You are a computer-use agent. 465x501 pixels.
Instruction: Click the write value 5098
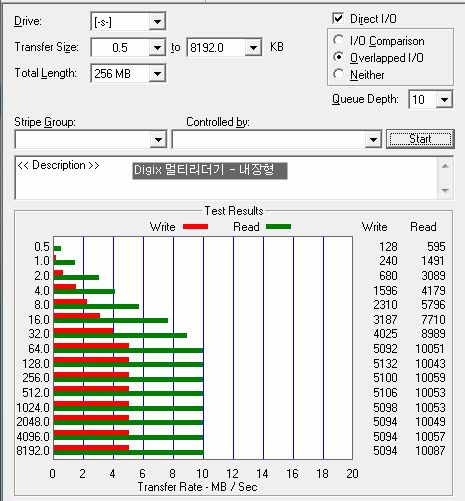(x=385, y=407)
